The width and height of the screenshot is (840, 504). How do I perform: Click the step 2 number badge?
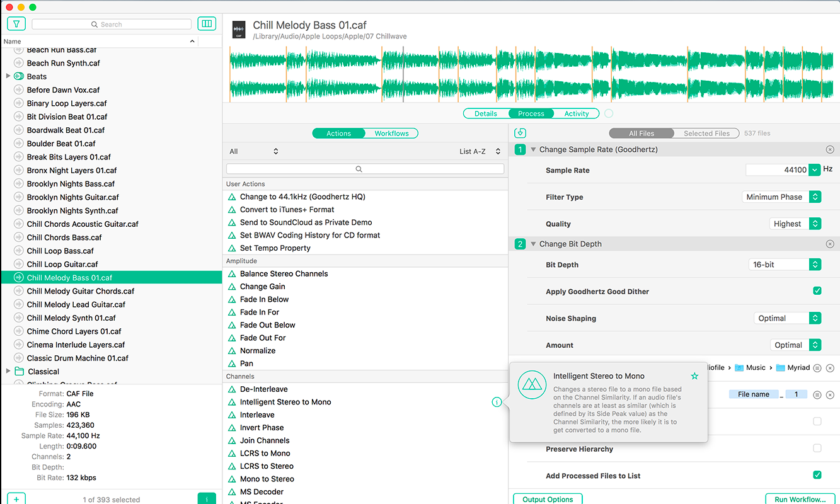[520, 244]
